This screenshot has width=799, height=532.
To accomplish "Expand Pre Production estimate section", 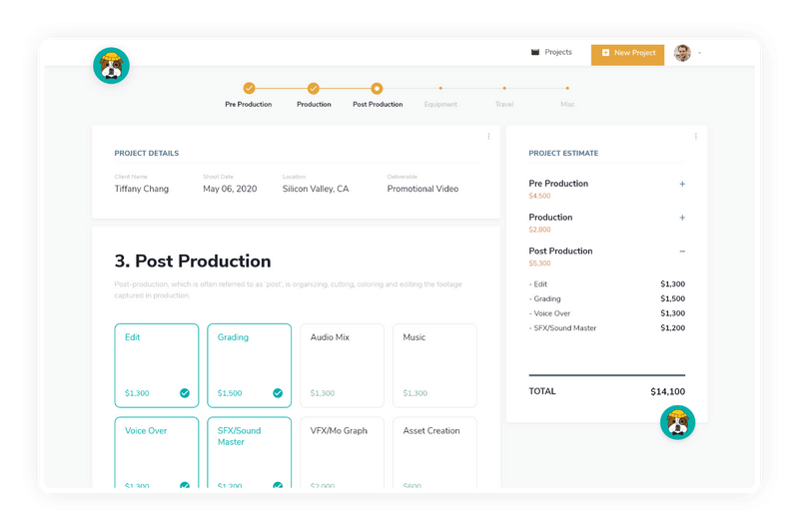I will click(x=682, y=184).
